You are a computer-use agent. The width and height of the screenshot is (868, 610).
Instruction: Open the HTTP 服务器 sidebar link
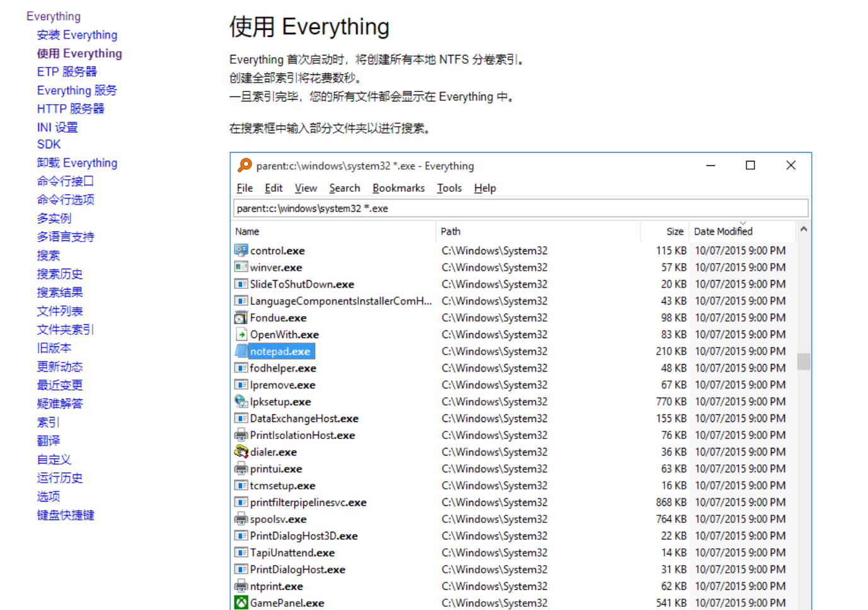coord(71,109)
